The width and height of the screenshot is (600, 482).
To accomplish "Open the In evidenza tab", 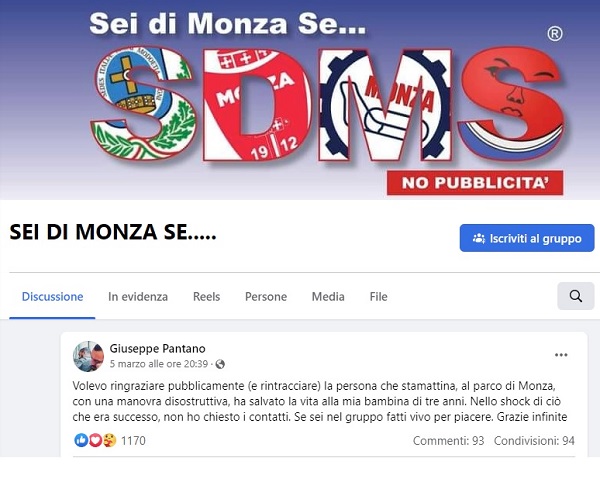I will pos(138,297).
